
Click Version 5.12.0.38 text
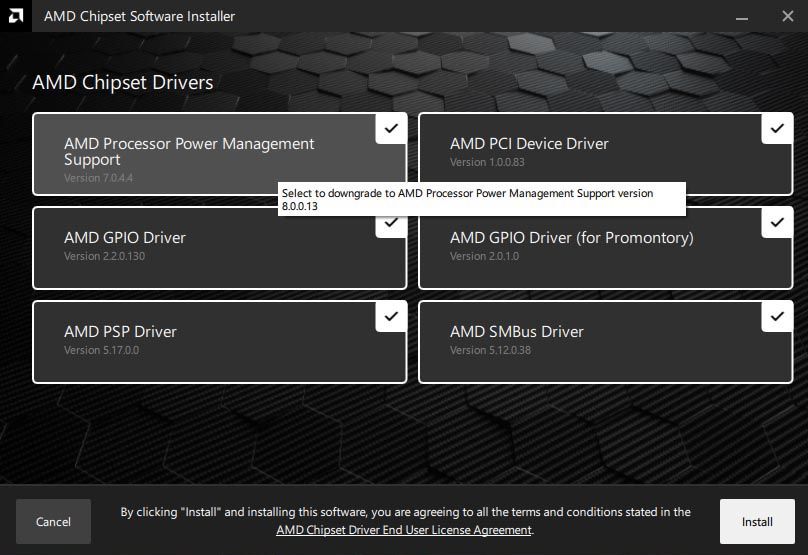[x=490, y=350]
